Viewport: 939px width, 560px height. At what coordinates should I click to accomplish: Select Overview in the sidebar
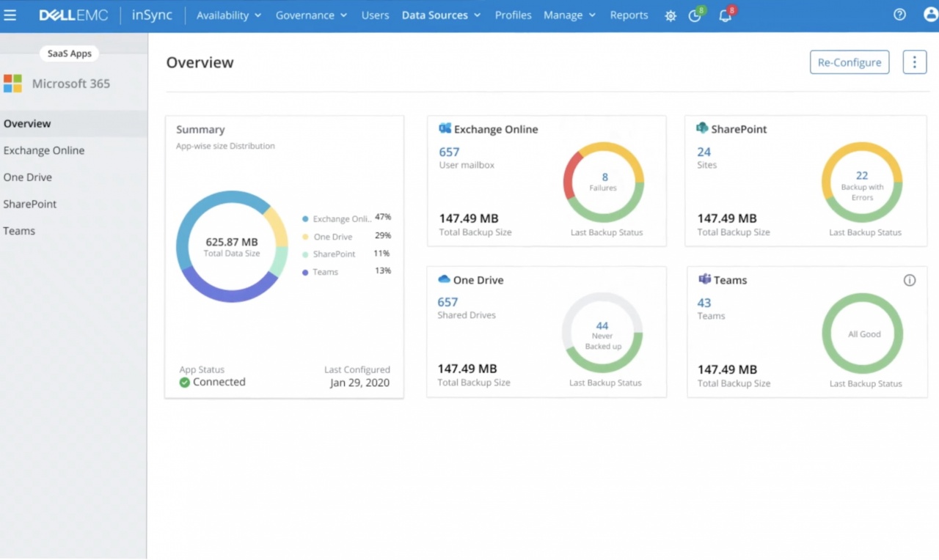73,123
